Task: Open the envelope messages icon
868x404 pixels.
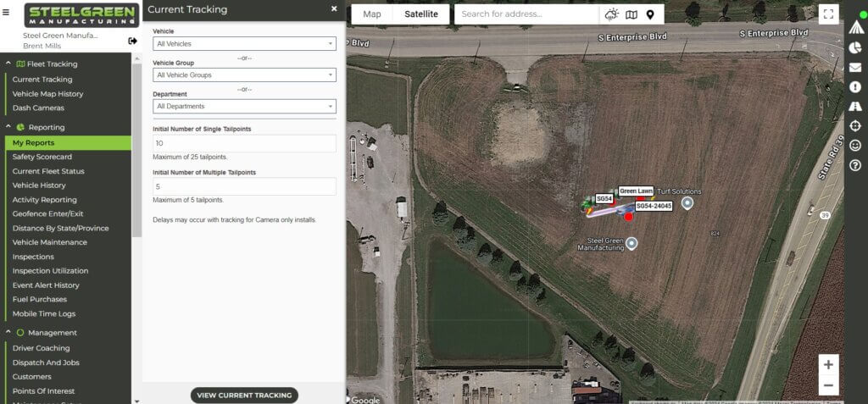Action: [855, 68]
